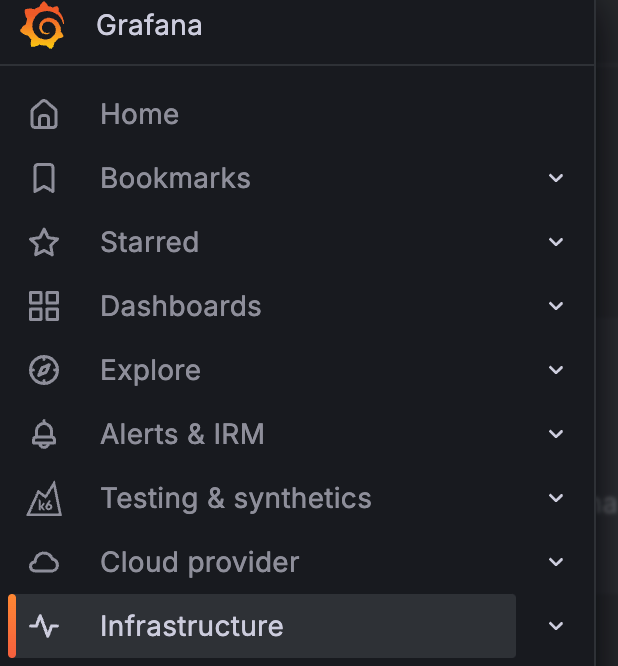
Task: Select the highlighted Infrastructure item
Action: [x=191, y=626]
